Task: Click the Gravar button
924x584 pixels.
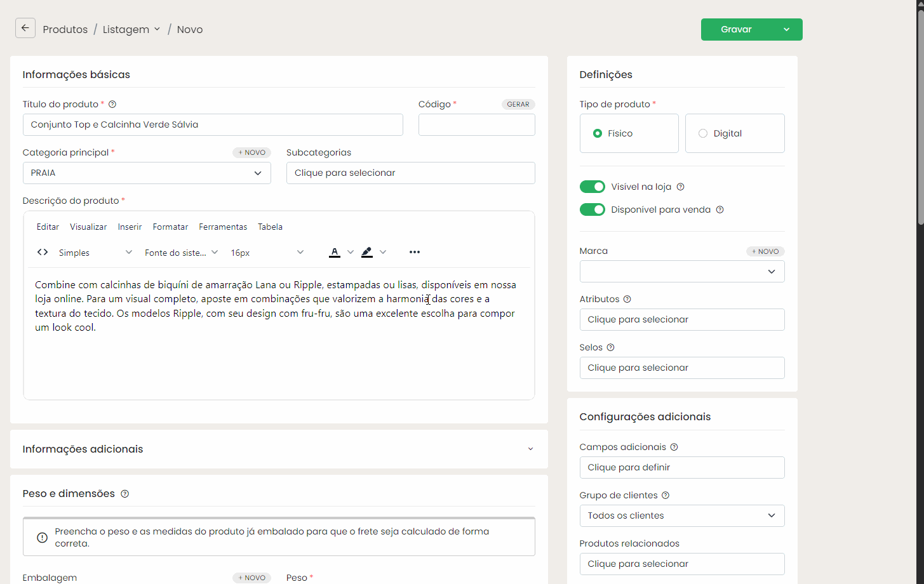Action: [x=737, y=29]
